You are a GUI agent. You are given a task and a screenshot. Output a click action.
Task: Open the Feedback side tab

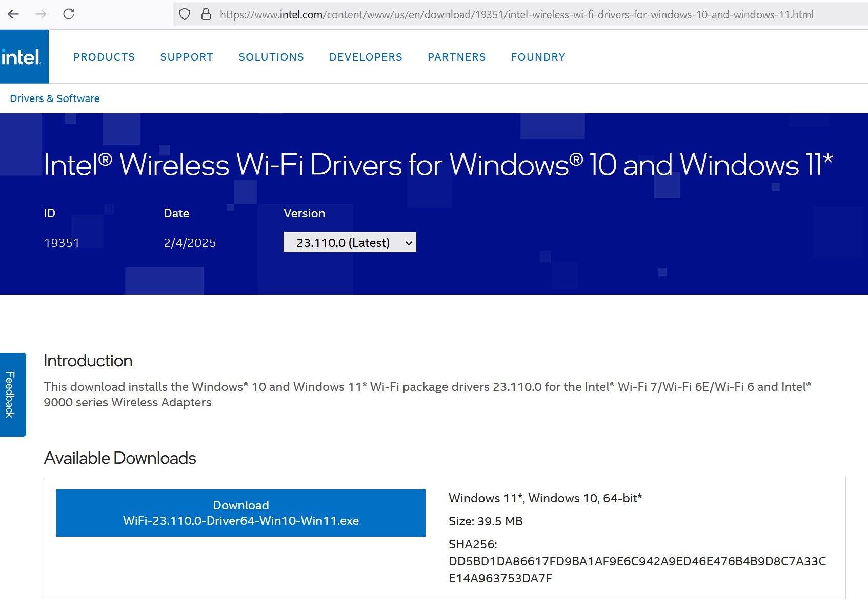(x=13, y=394)
